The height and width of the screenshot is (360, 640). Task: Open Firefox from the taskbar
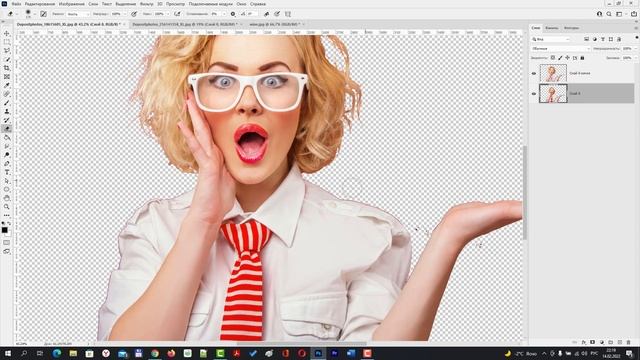(x=171, y=353)
